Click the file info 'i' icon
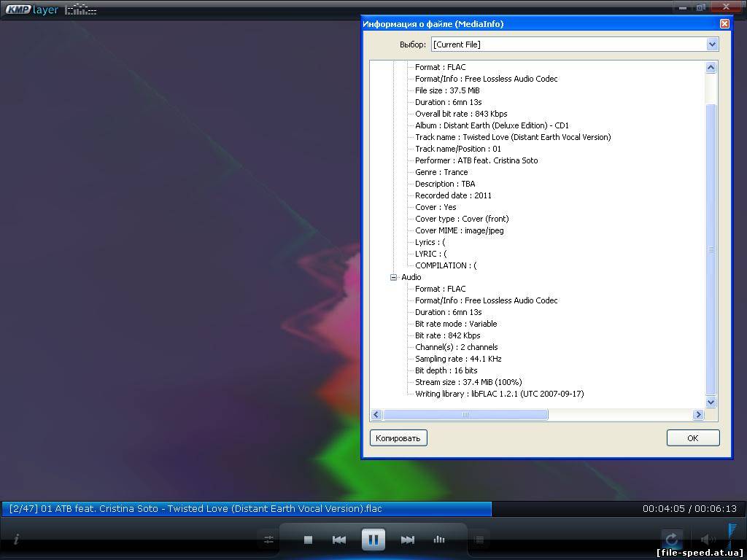Viewport: 747px width, 560px height. click(16, 540)
